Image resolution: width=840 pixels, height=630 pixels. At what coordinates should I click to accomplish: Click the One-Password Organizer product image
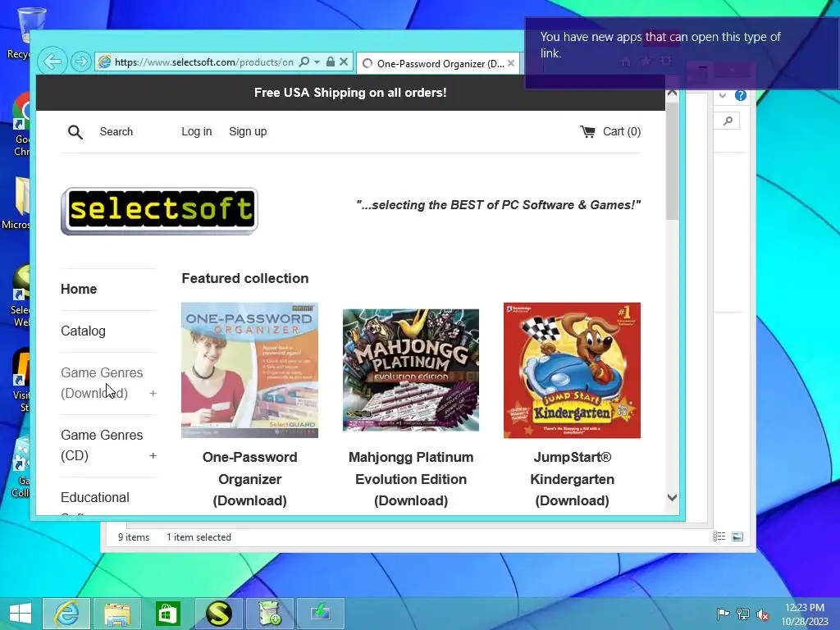[249, 370]
